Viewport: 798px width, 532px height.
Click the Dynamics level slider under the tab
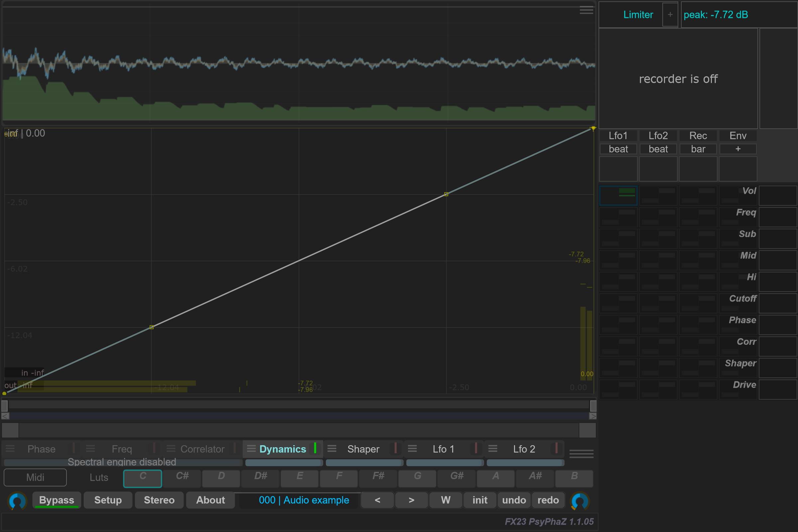(284, 463)
